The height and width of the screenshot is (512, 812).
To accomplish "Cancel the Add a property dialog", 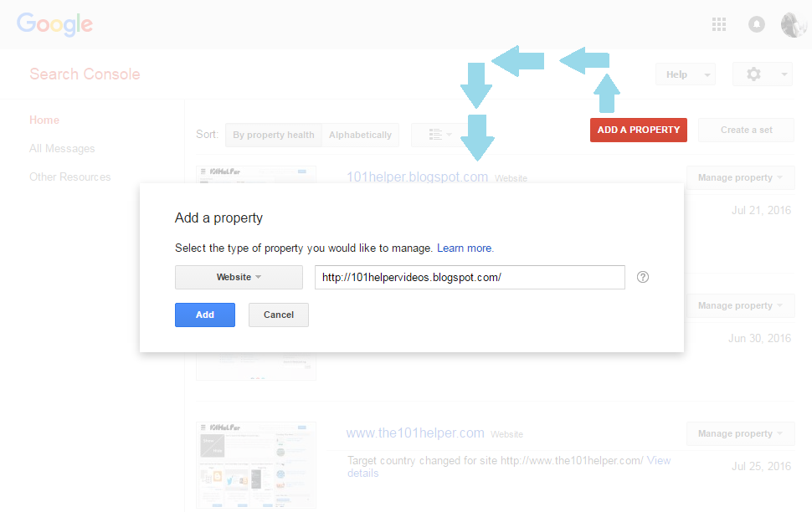I will click(x=279, y=315).
